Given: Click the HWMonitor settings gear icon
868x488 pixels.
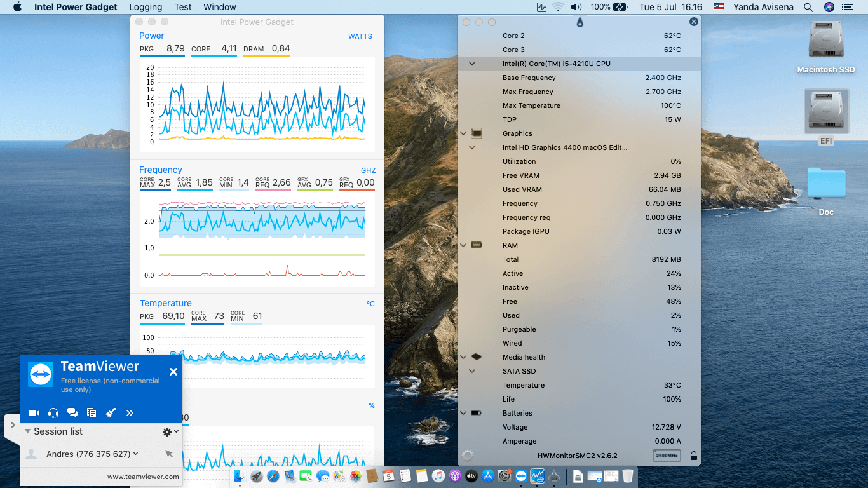Looking at the screenshot, I should coord(468,456).
